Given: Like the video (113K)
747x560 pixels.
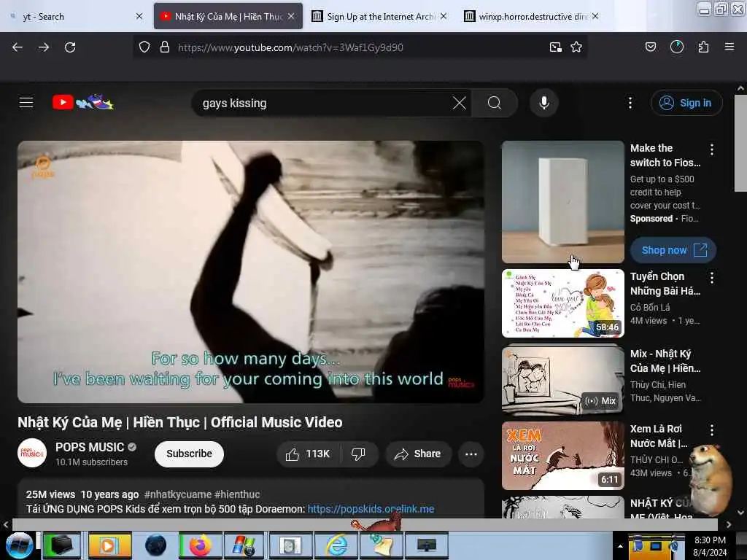Looking at the screenshot, I should [309, 454].
